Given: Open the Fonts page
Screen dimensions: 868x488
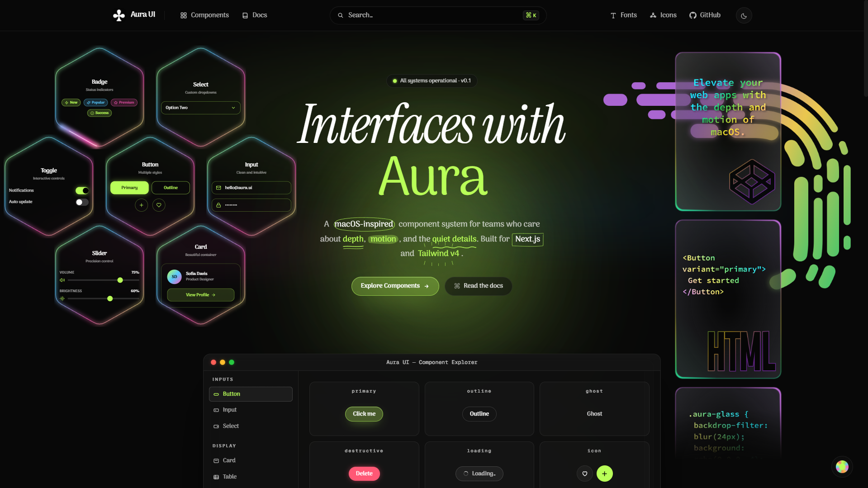Looking at the screenshot, I should (623, 15).
